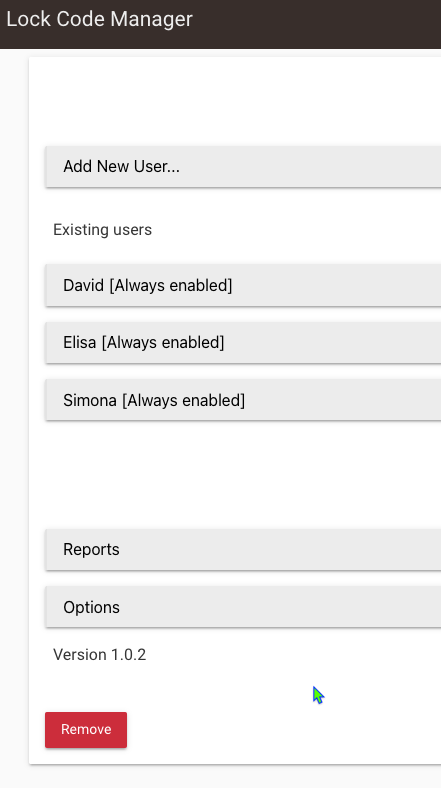Select the name David in user list
The width and height of the screenshot is (441, 788).
point(83,285)
